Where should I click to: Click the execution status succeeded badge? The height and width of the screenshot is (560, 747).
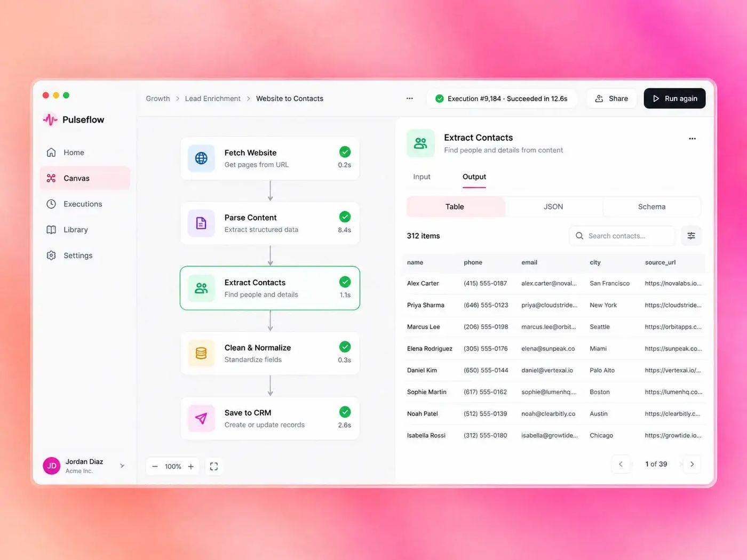(502, 99)
